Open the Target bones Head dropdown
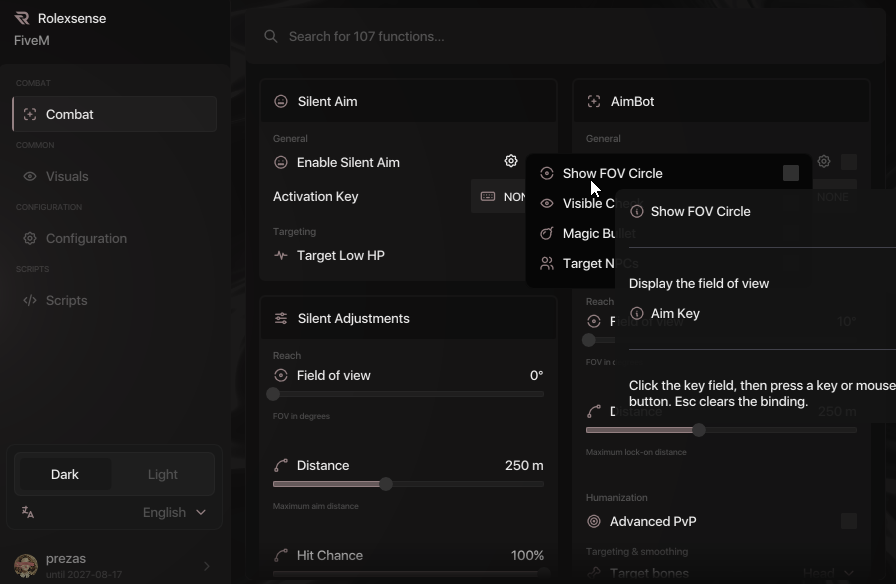896x584 pixels. (828, 573)
